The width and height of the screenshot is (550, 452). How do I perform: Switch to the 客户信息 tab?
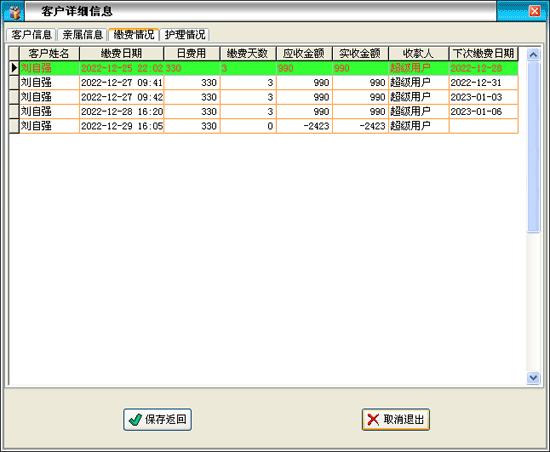point(31,35)
